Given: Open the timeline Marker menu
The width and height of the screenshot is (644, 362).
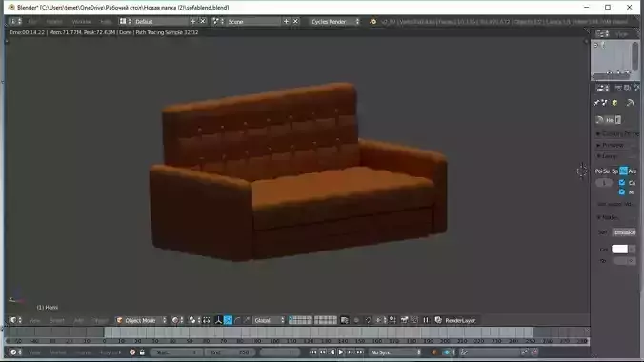Looking at the screenshot, I should [x=58, y=352].
